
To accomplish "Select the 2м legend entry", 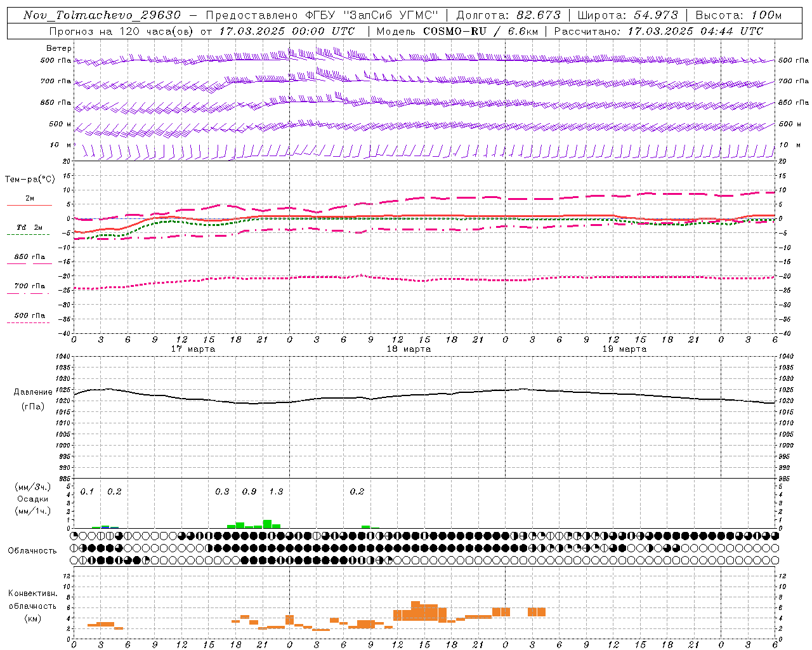I will (30, 199).
